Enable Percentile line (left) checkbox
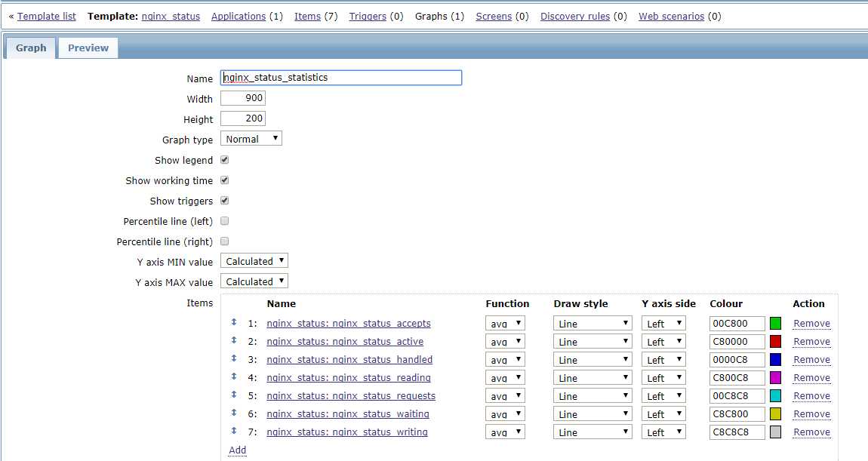Screen dimensions: 868x461 (225, 221)
